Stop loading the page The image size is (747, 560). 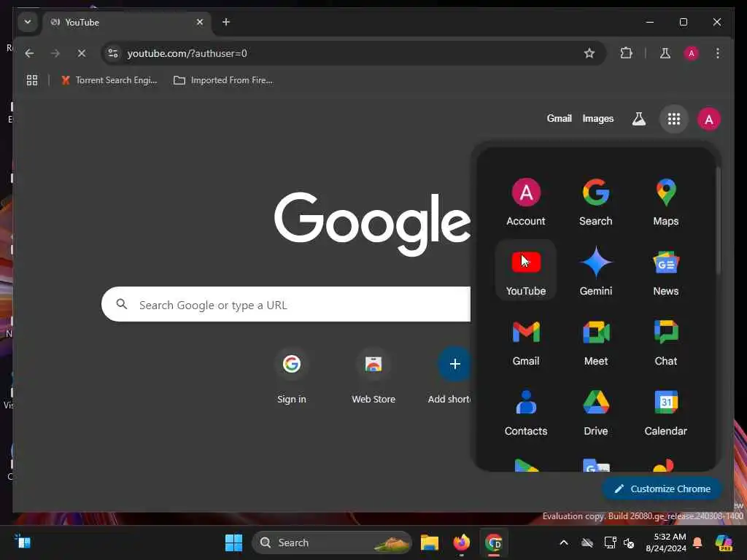pyautogui.click(x=82, y=53)
